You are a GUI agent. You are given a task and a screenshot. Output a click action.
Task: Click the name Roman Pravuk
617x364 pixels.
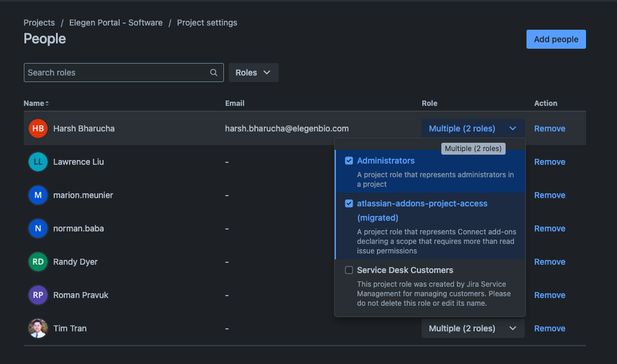(x=81, y=295)
